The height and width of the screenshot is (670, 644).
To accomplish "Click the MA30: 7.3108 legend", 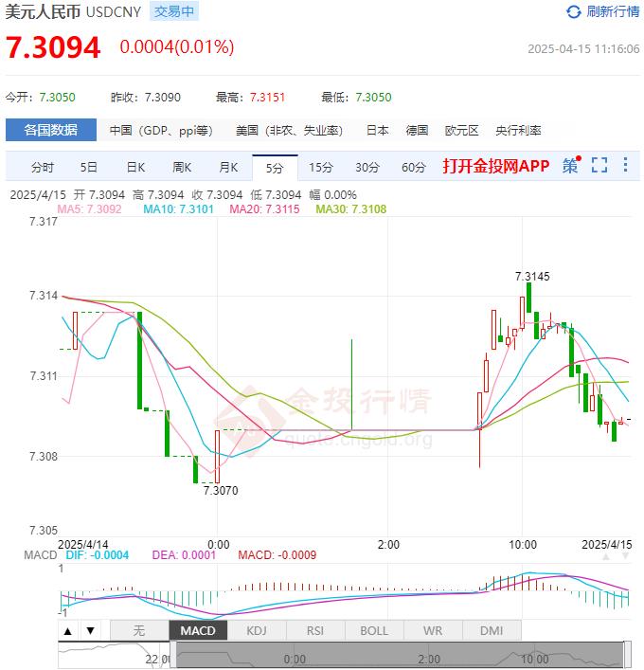I will 351,208.
